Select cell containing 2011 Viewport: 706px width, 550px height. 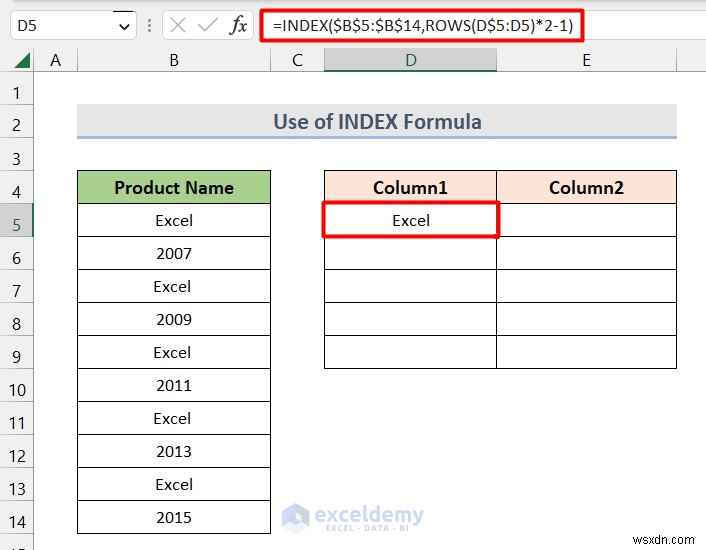pos(174,385)
